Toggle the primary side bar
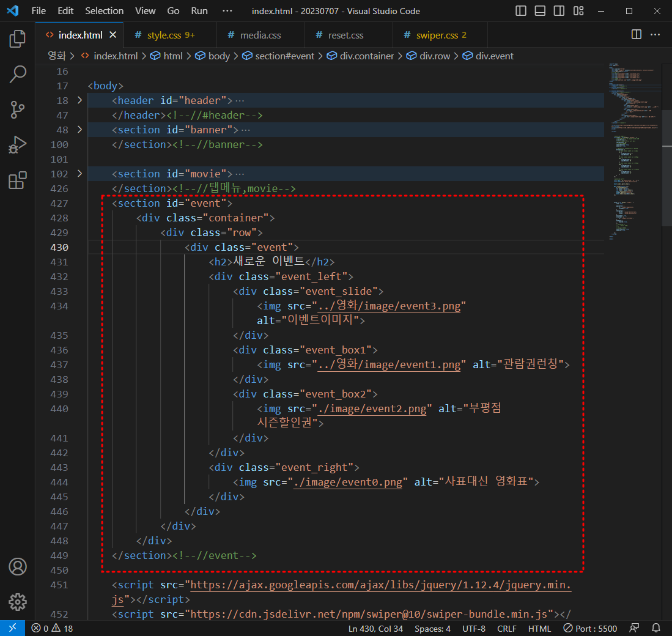 pos(521,11)
